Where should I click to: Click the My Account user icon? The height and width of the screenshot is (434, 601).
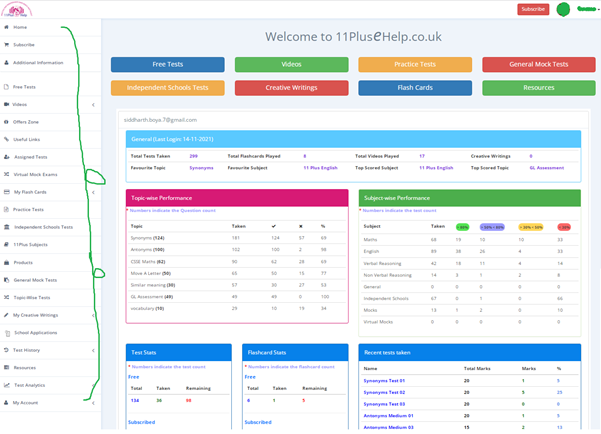[6, 403]
